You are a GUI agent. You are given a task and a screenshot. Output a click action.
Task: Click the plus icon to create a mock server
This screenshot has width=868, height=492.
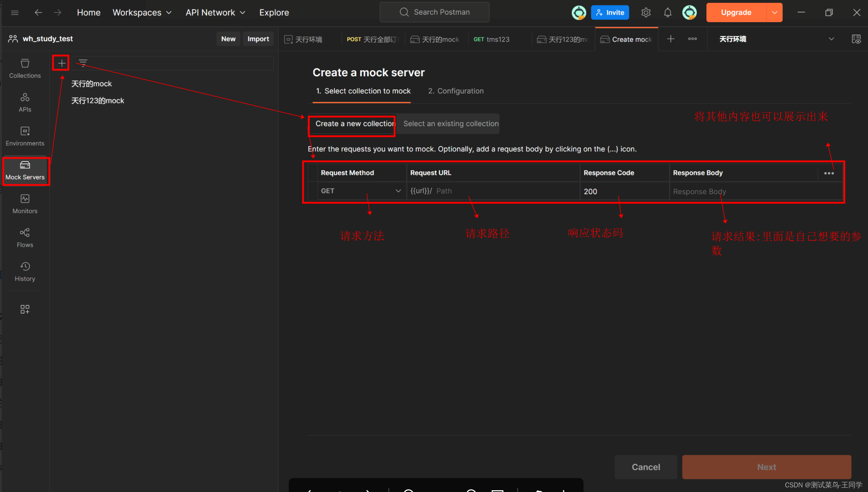click(62, 63)
